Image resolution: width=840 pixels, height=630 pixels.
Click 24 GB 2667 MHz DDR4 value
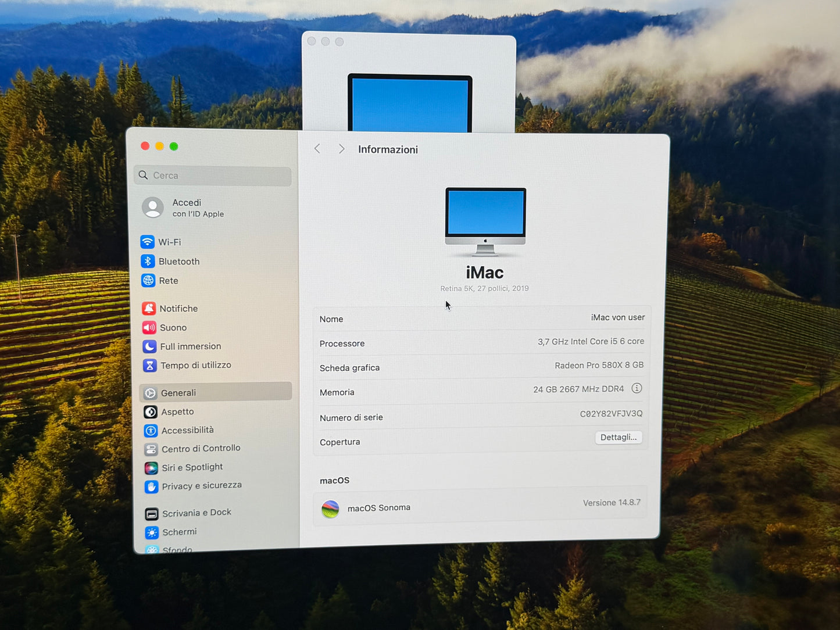(578, 389)
